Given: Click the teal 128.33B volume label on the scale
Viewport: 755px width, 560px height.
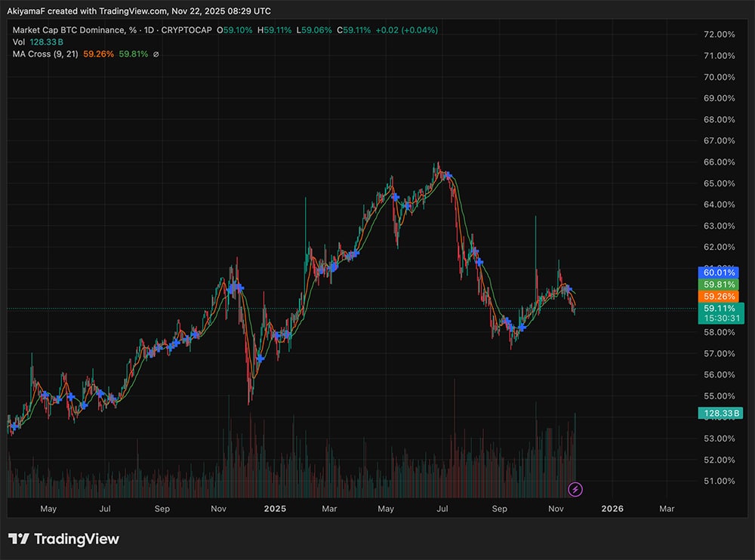Looking at the screenshot, I should click(x=721, y=414).
